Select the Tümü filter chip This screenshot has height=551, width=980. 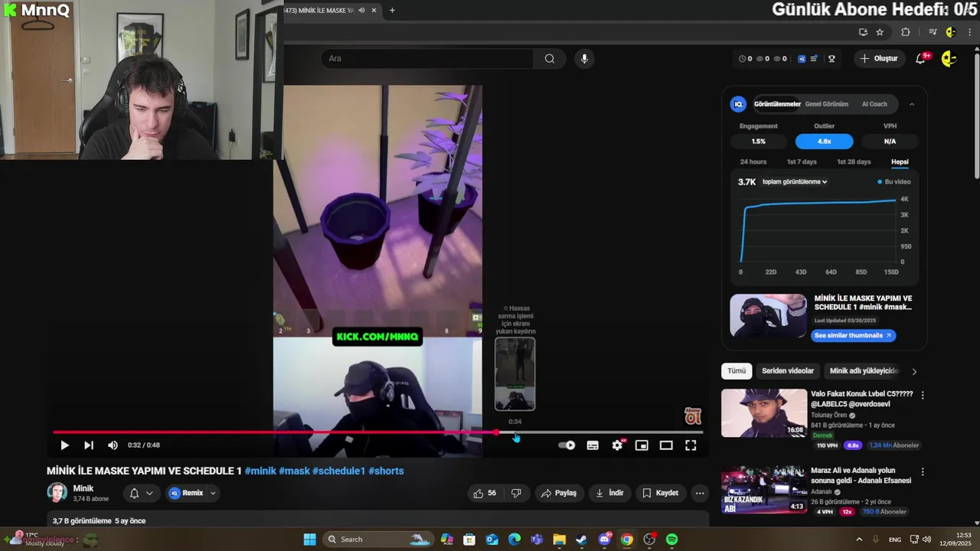click(737, 371)
